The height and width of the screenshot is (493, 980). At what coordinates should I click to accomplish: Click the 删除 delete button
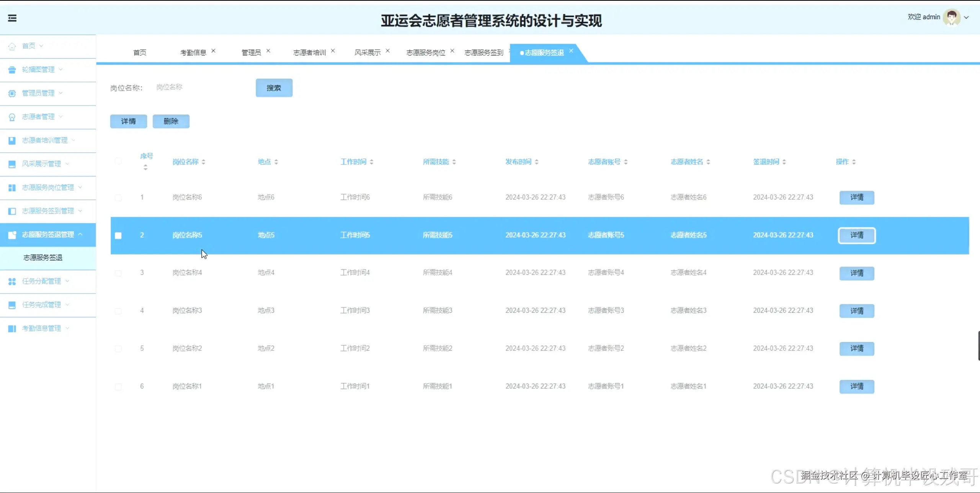tap(171, 121)
